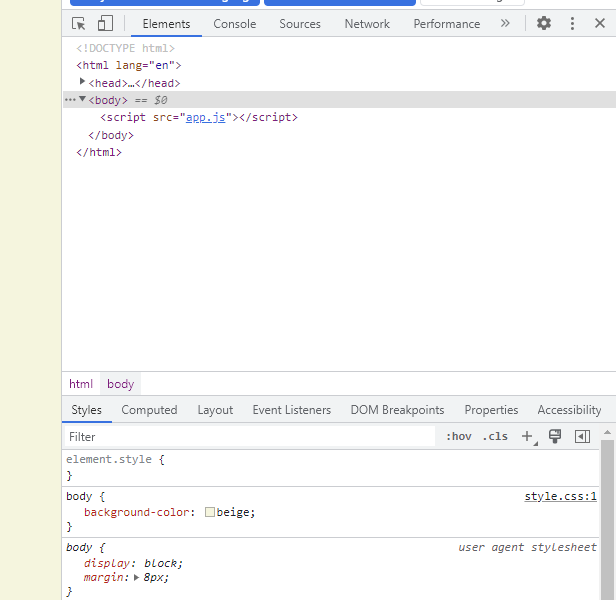Select the DOCTYPE html line
Viewport: 616px width, 600px height.
(125, 48)
